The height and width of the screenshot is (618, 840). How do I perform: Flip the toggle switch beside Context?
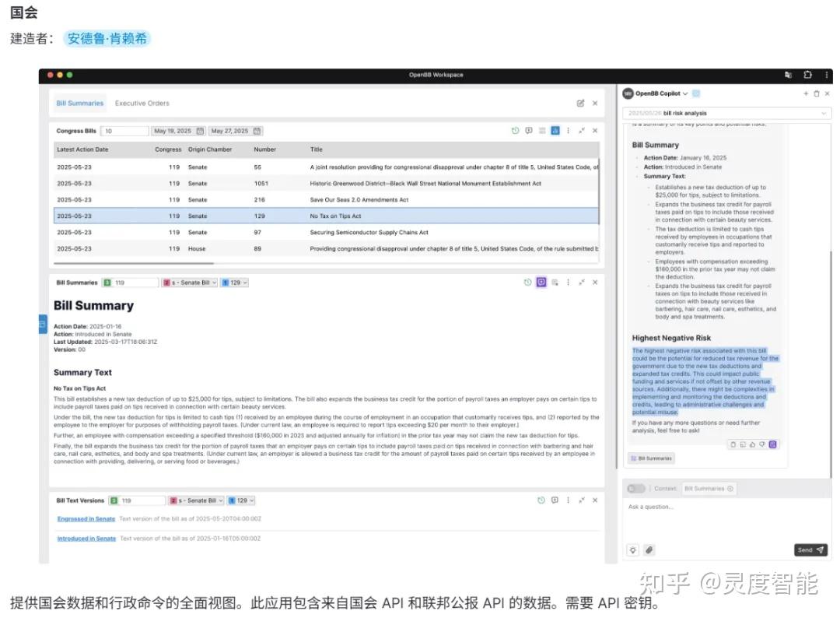click(636, 488)
